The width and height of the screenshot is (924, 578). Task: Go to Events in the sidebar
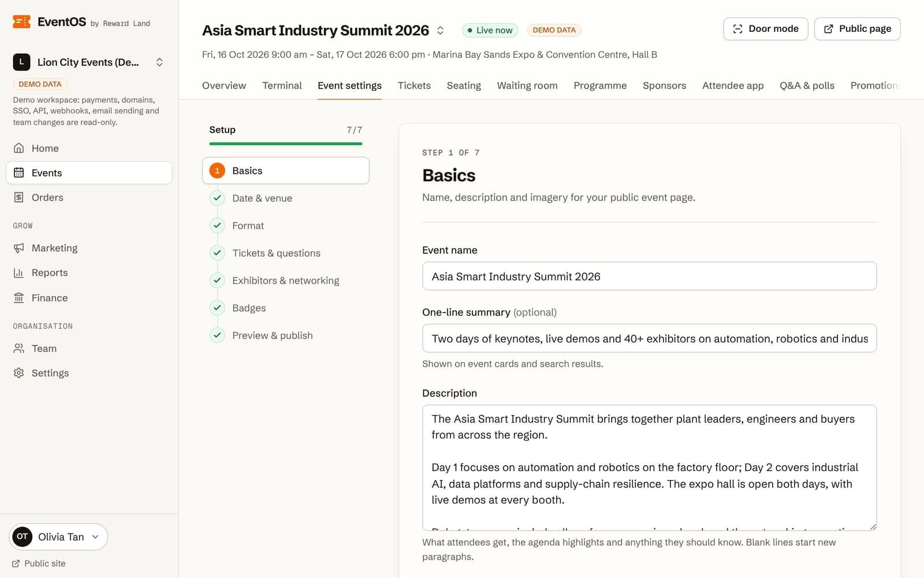point(89,173)
